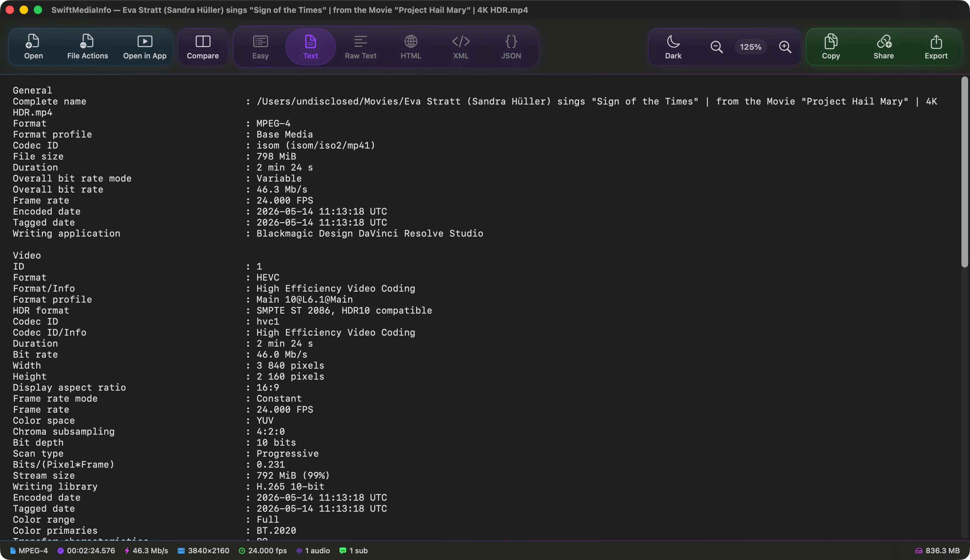The width and height of the screenshot is (970, 560).
Task: Click the vertical scrollbar thumb
Action: click(x=964, y=171)
